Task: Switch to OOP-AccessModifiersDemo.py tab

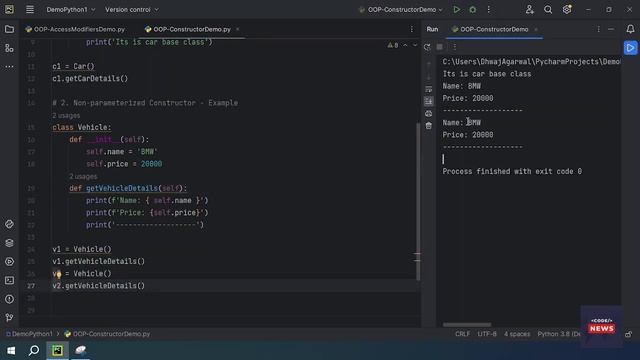Action: (x=75, y=29)
